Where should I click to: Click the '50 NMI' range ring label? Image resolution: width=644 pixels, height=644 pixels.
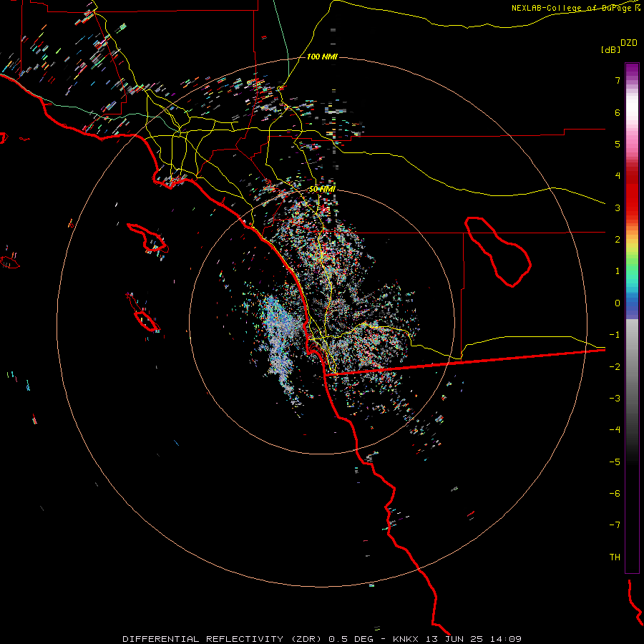click(322, 189)
